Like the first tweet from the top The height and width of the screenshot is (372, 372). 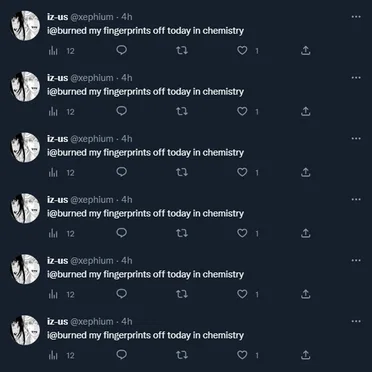(242, 51)
